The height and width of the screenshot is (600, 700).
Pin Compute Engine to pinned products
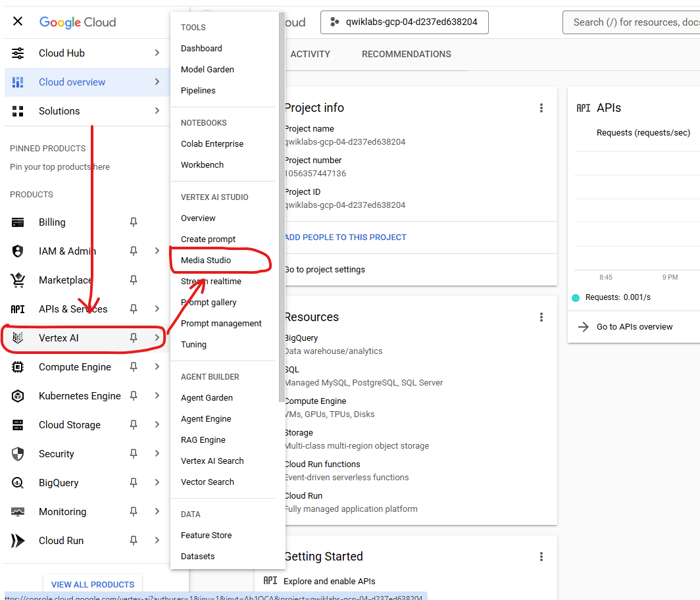click(134, 367)
